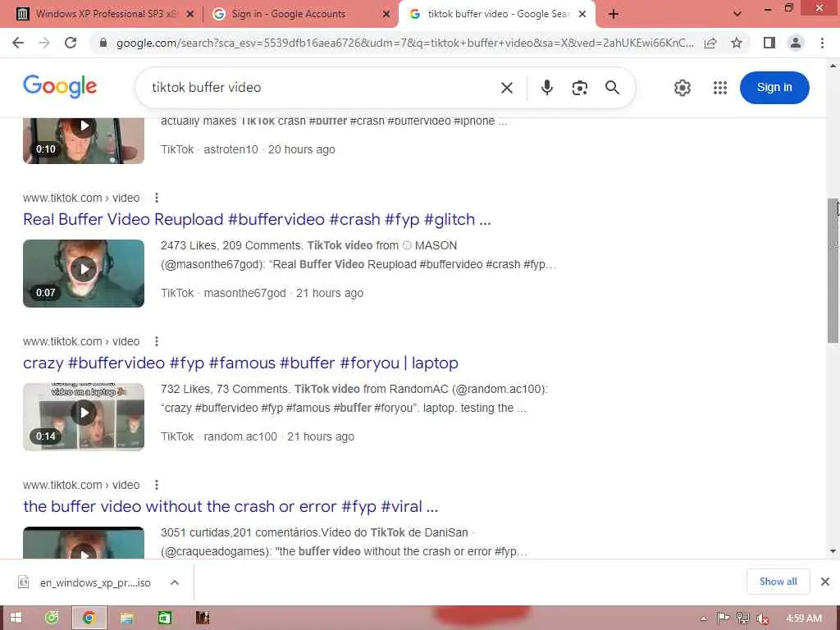Open more options for buffer video without crash result

157,485
